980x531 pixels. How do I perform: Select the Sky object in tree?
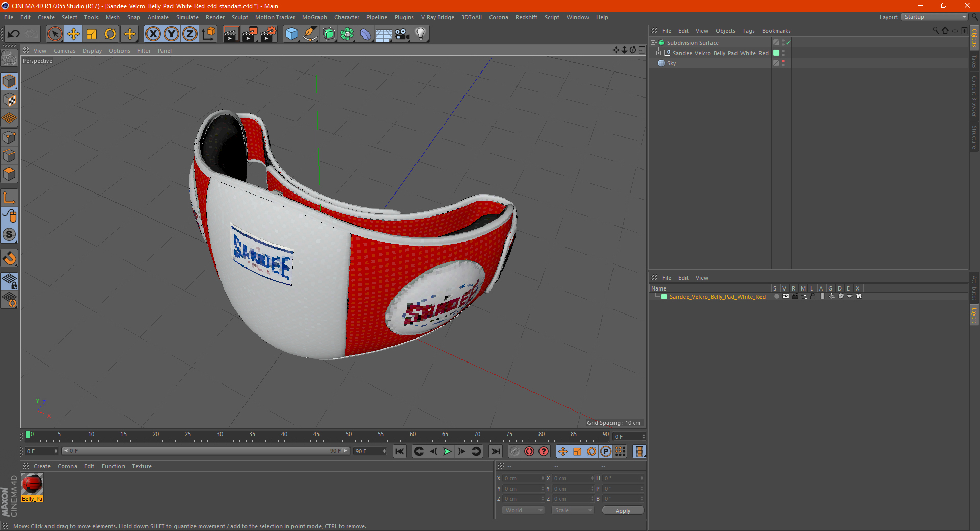(x=671, y=63)
